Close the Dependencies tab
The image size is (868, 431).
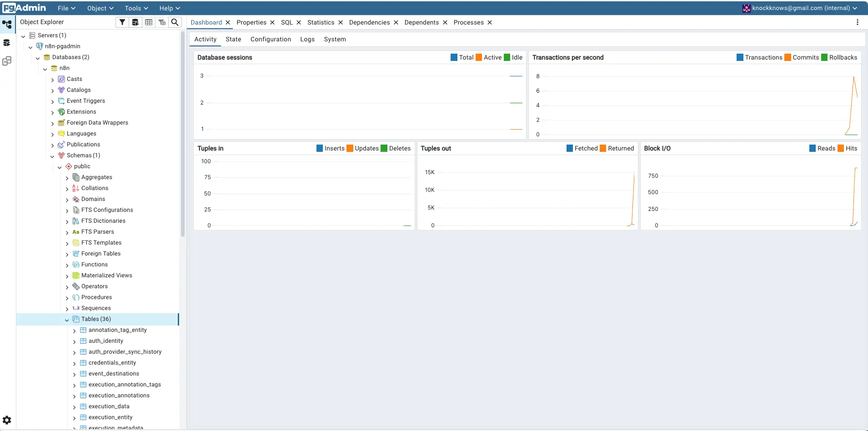(x=395, y=22)
